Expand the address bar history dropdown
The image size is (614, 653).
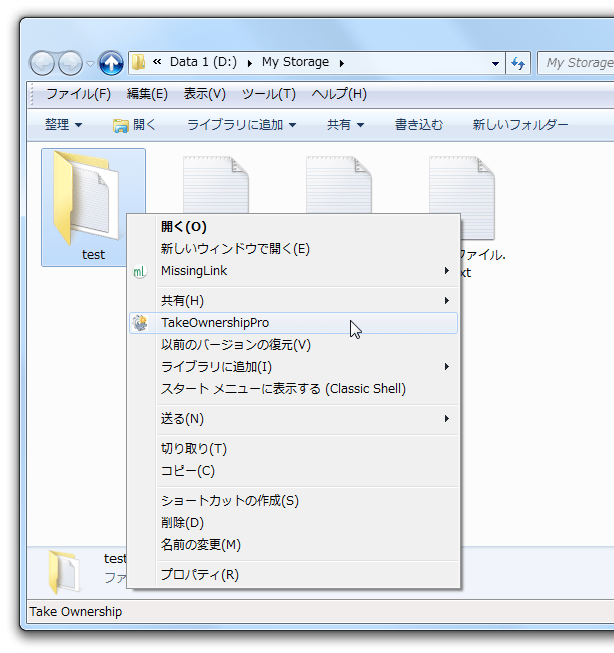(495, 63)
